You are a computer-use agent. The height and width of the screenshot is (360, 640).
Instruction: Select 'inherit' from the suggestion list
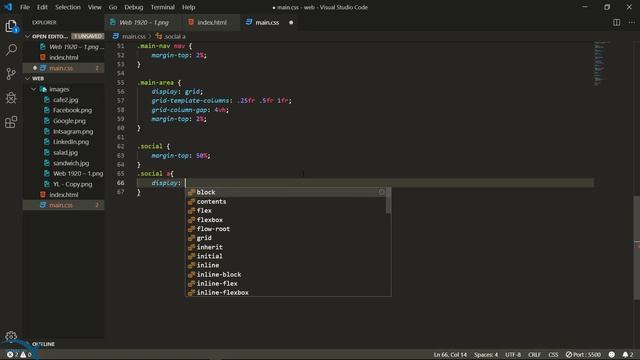(286, 247)
